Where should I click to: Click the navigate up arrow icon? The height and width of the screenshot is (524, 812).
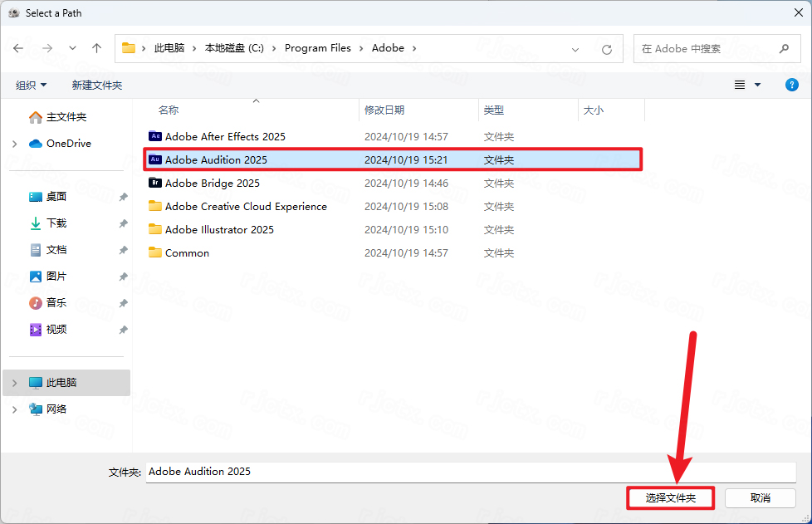pos(95,48)
